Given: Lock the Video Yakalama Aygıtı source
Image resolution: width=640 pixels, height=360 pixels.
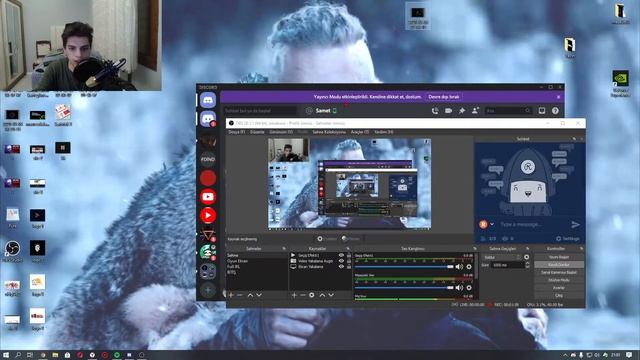Looking at the screenshot, I should pyautogui.click(x=349, y=261).
